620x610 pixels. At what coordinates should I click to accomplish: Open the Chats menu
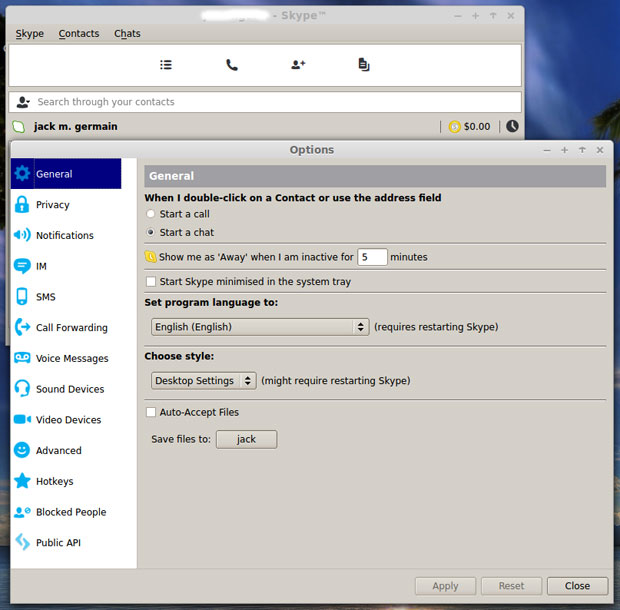pyautogui.click(x=127, y=34)
